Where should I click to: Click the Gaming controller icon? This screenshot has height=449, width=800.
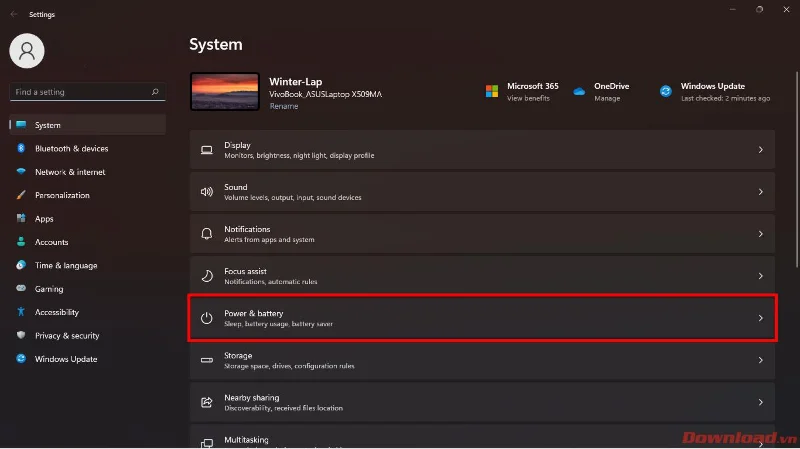tap(21, 288)
